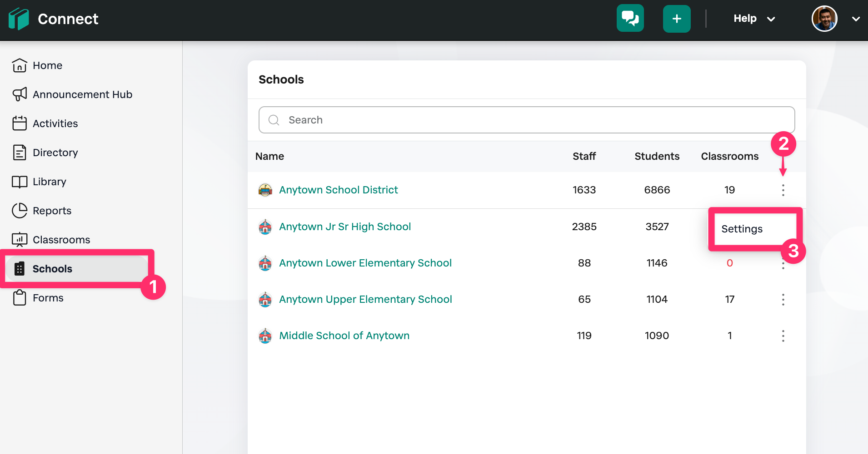Open the Reports pie chart icon
Screen dimensions: 868x454
[20, 211]
